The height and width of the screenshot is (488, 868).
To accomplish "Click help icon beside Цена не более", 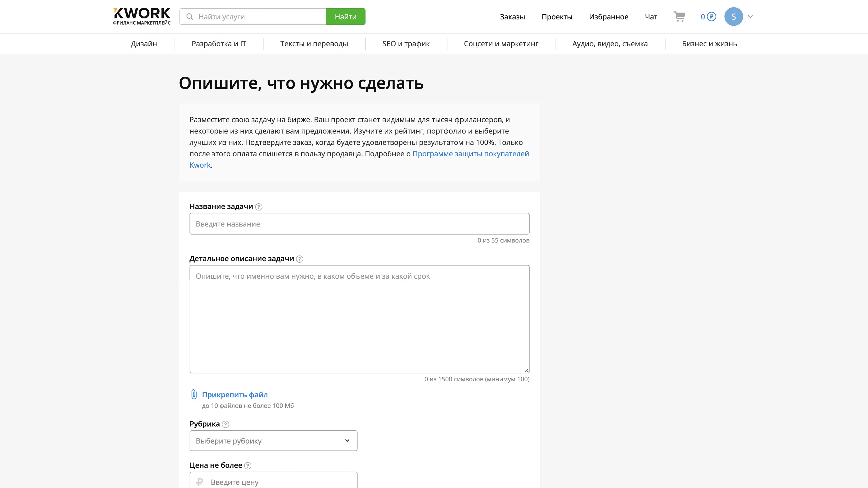I will 248,465.
